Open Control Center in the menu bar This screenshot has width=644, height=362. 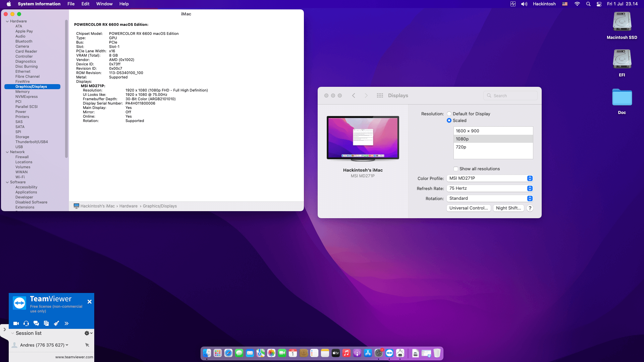pos(599,4)
